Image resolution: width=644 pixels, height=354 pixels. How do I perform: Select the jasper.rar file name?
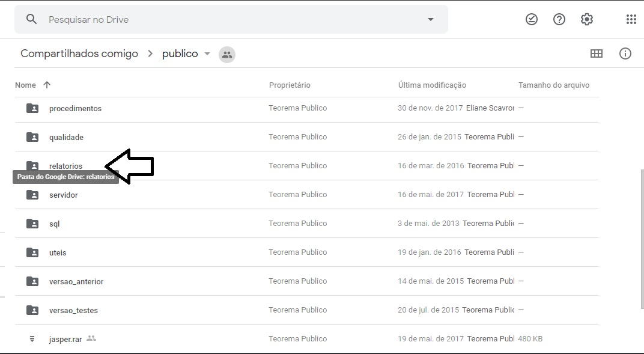click(x=65, y=339)
